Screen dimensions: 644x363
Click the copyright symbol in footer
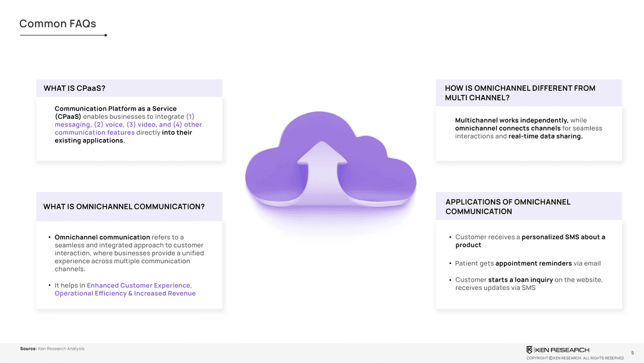(x=550, y=358)
